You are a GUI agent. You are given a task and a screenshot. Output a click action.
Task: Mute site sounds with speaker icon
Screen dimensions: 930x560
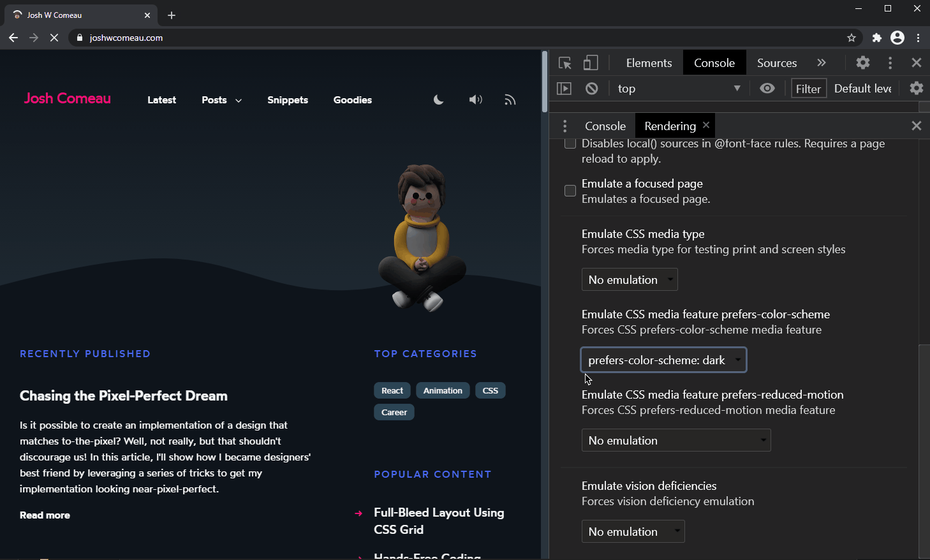(x=476, y=99)
